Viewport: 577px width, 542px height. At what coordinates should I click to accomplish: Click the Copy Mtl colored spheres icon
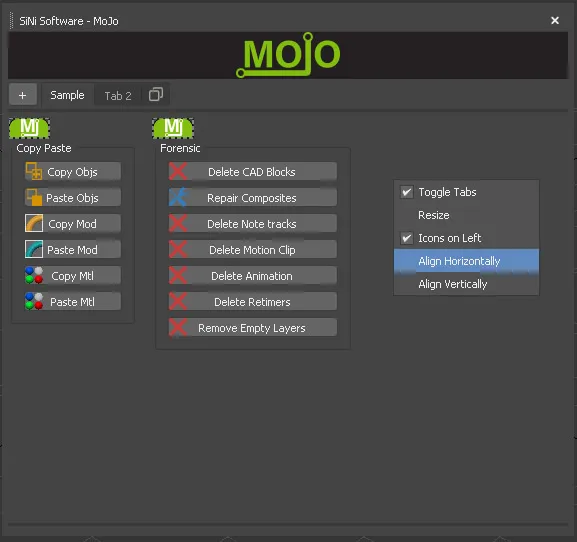tap(34, 276)
